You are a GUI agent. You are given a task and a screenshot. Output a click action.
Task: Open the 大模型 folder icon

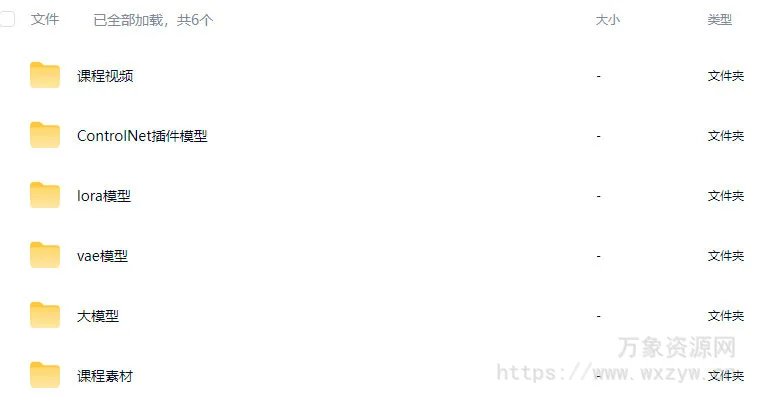coord(45,315)
